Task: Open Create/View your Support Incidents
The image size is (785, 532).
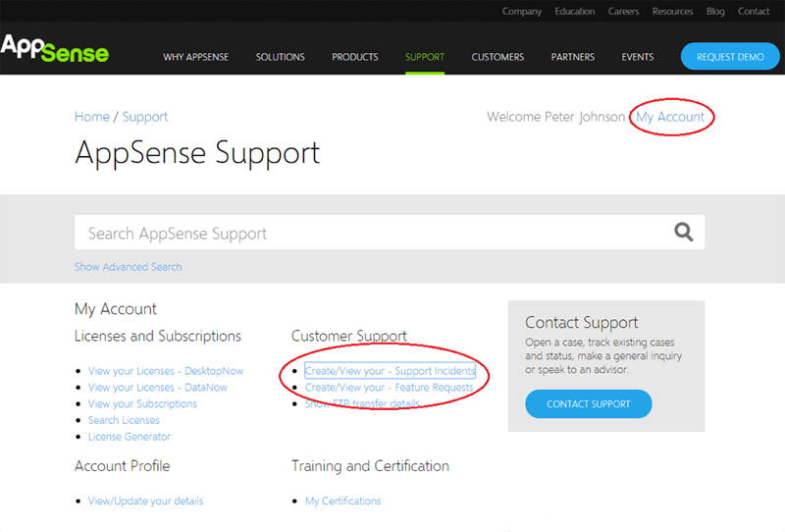Action: [x=390, y=371]
